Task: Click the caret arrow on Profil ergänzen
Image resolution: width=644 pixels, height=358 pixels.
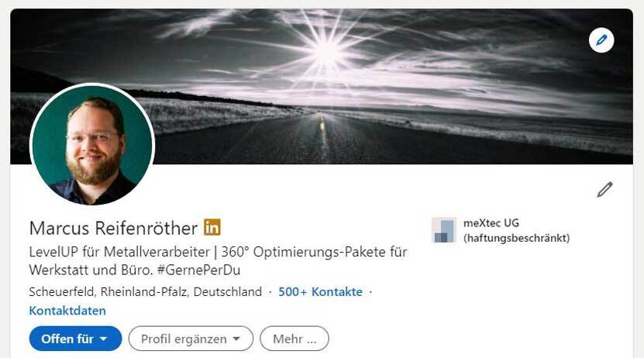Action: (236, 339)
